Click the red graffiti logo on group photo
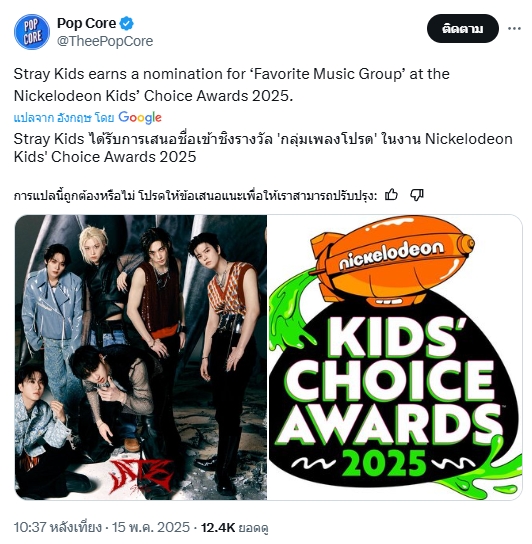 (141, 476)
